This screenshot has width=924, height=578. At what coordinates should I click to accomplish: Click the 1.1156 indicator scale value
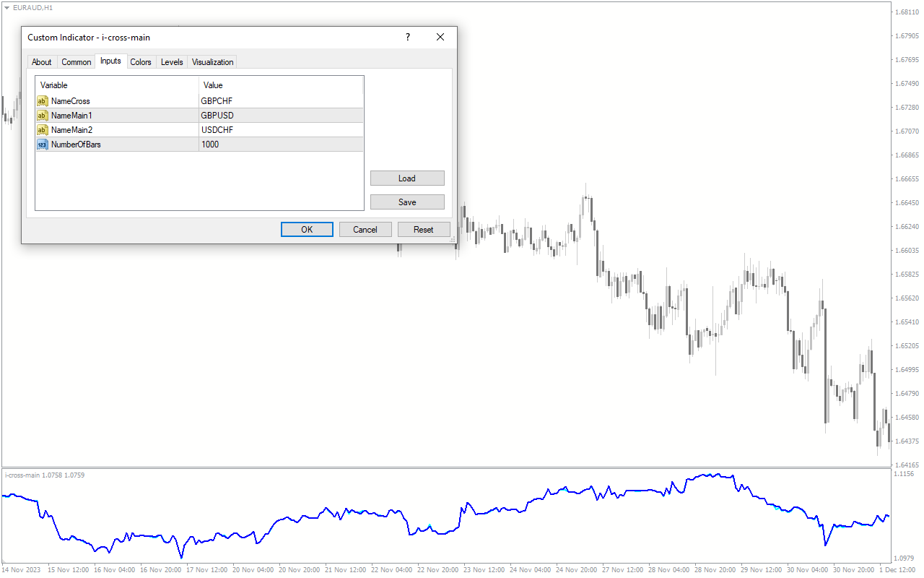pyautogui.click(x=905, y=474)
